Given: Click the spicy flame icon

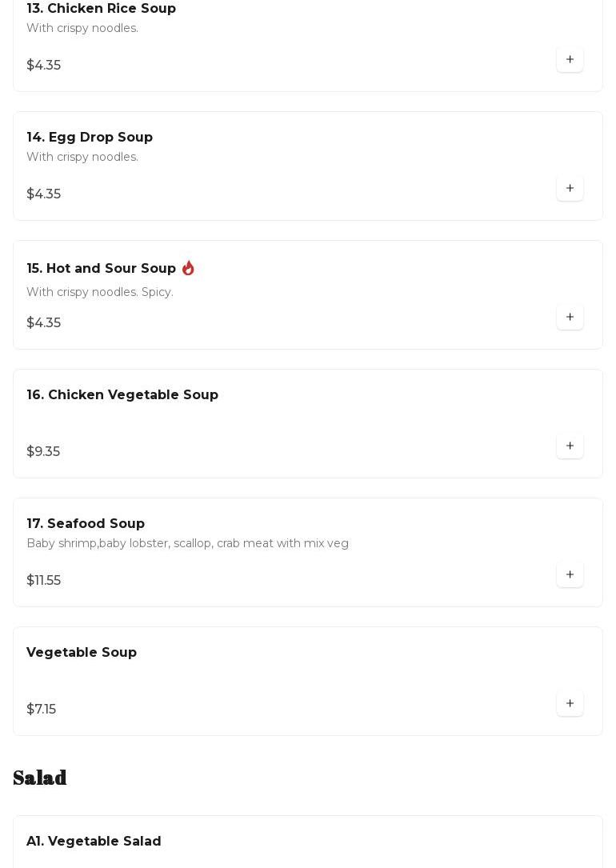Looking at the screenshot, I should pyautogui.click(x=188, y=268).
